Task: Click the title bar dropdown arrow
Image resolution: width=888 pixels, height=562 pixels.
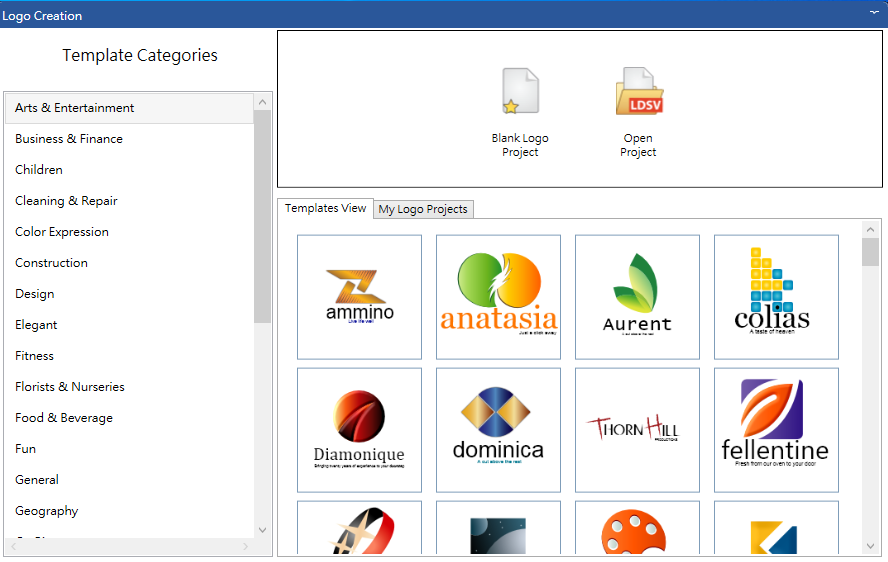Action: (874, 12)
